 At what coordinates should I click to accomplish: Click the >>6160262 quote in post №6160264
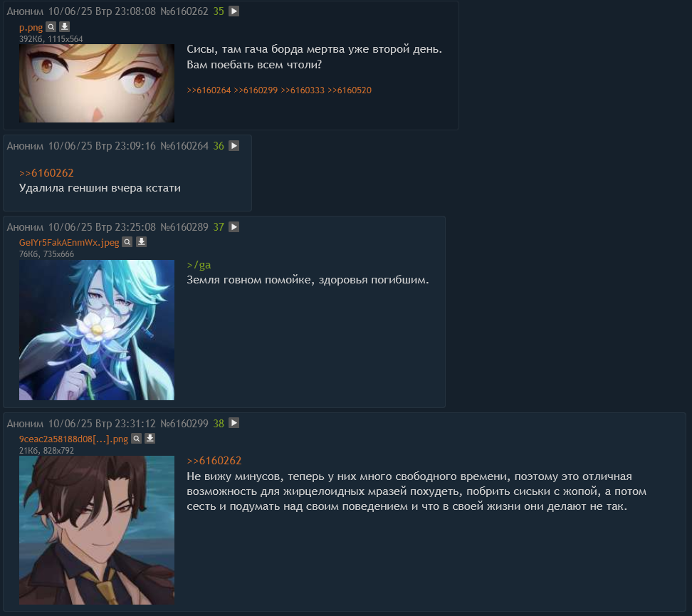click(46, 172)
